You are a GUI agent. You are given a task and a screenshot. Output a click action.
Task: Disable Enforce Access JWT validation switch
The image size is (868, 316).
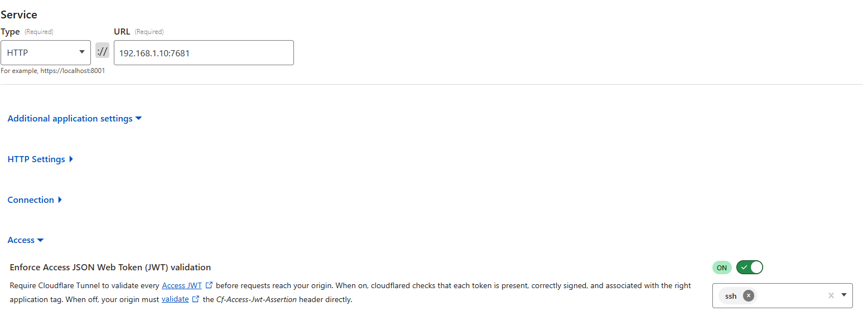coord(749,268)
